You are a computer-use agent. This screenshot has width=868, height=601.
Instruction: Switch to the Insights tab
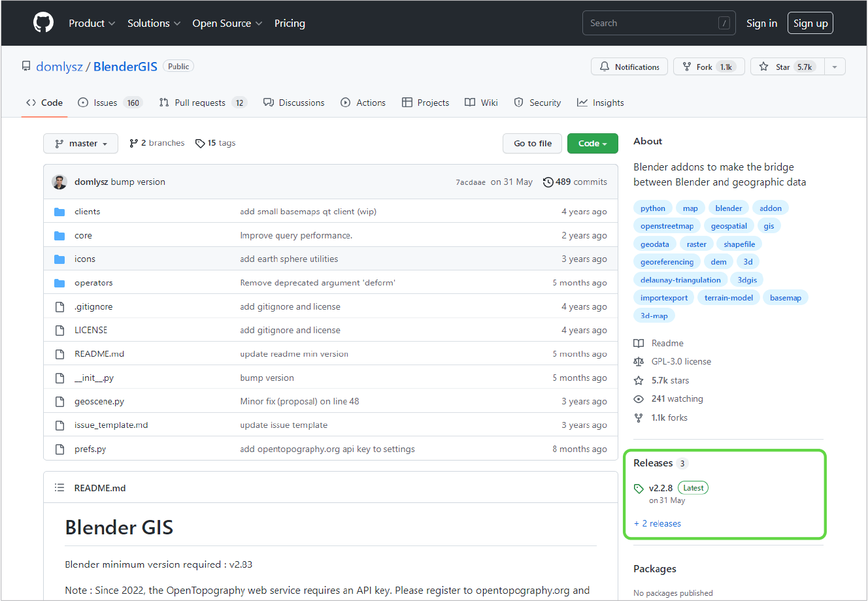coord(601,103)
